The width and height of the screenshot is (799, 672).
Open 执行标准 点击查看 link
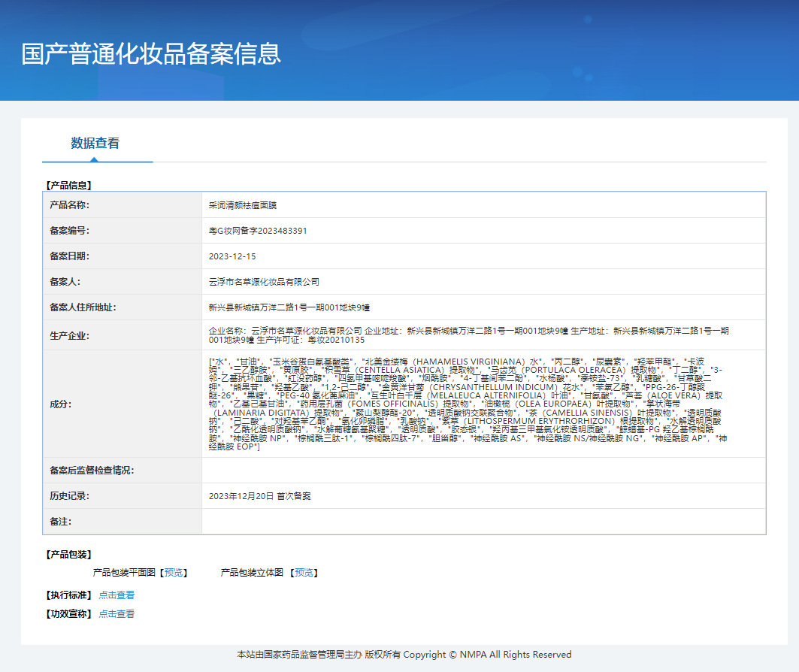click(x=117, y=595)
